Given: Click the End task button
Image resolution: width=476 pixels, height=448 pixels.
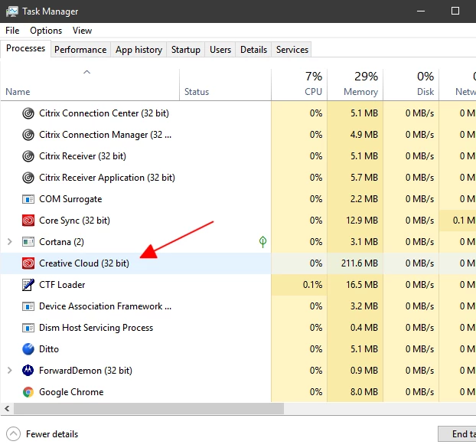Looking at the screenshot, I should click(457, 434).
